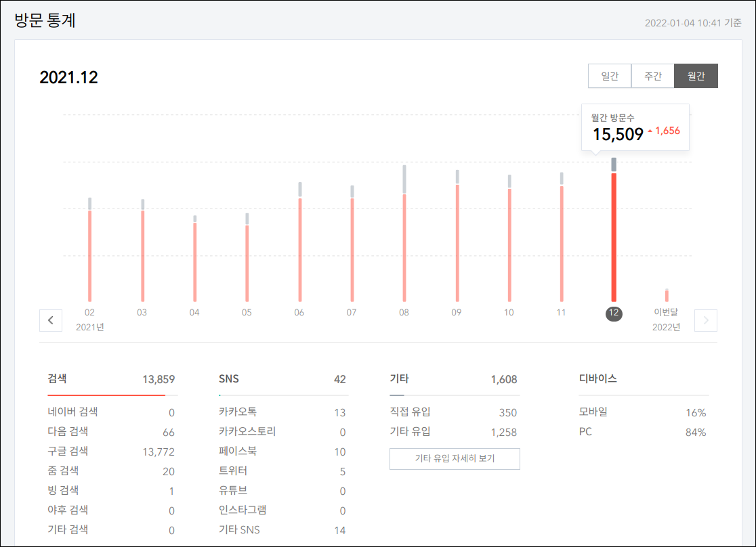
Task: Select the 04 month bar
Action: pos(195,259)
